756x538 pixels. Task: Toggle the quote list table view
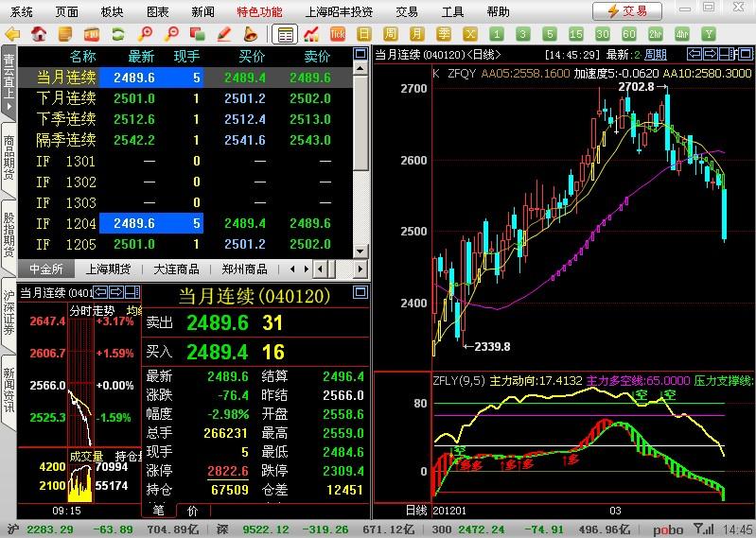click(x=285, y=34)
